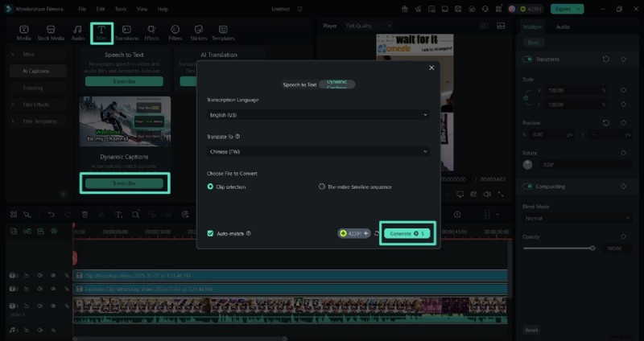644x341 pixels.
Task: Open the Effects panel
Action: 151,33
